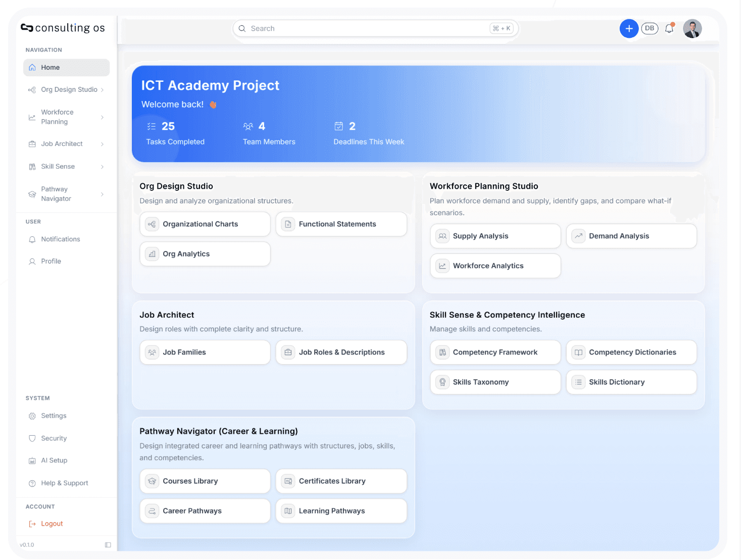Open the Organizational Charts button
The height and width of the screenshot is (560, 743).
coord(205,224)
